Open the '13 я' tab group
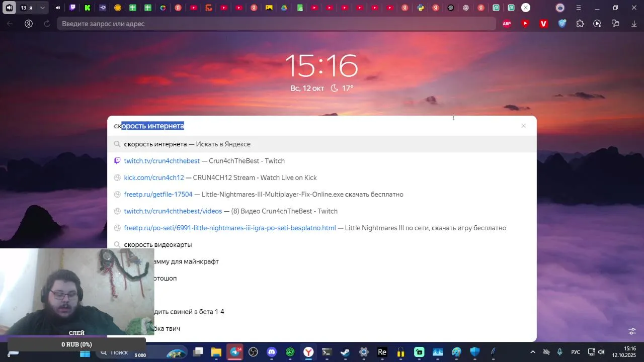The width and height of the screenshot is (644, 362). pos(27,8)
